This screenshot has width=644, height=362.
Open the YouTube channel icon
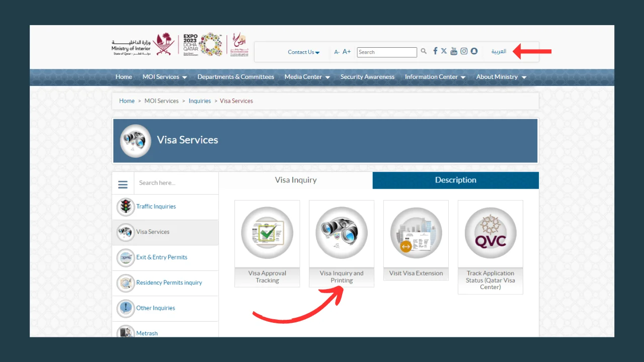454,51
